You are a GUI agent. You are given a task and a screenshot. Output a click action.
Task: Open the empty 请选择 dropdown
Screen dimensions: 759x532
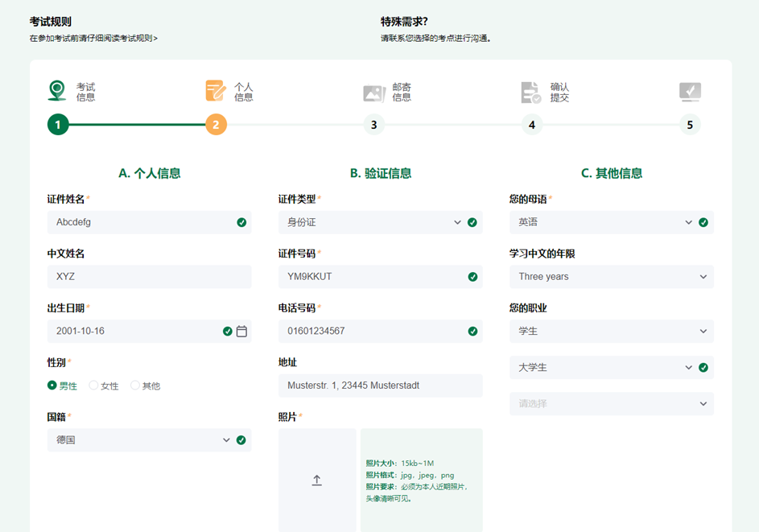pyautogui.click(x=612, y=404)
